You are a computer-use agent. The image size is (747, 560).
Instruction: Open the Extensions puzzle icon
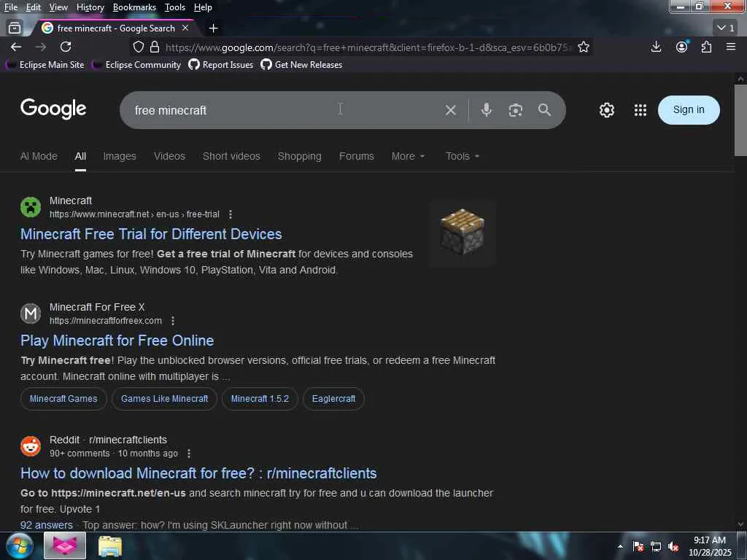[706, 47]
